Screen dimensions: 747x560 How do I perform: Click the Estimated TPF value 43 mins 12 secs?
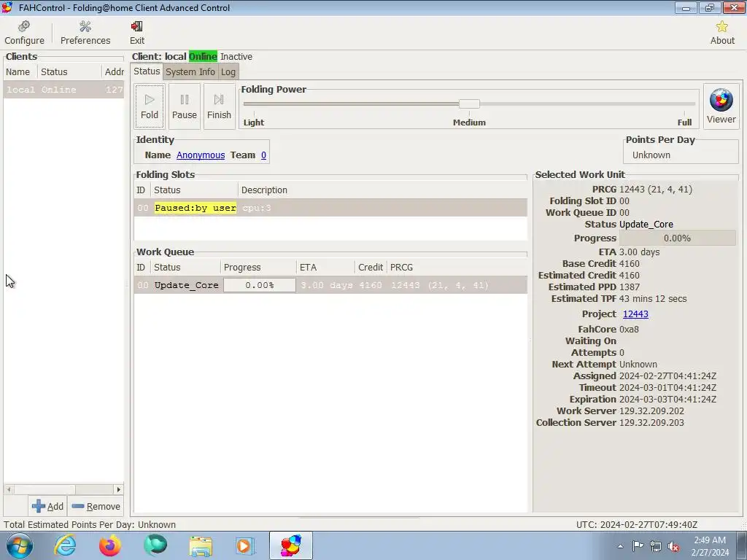[x=653, y=299]
